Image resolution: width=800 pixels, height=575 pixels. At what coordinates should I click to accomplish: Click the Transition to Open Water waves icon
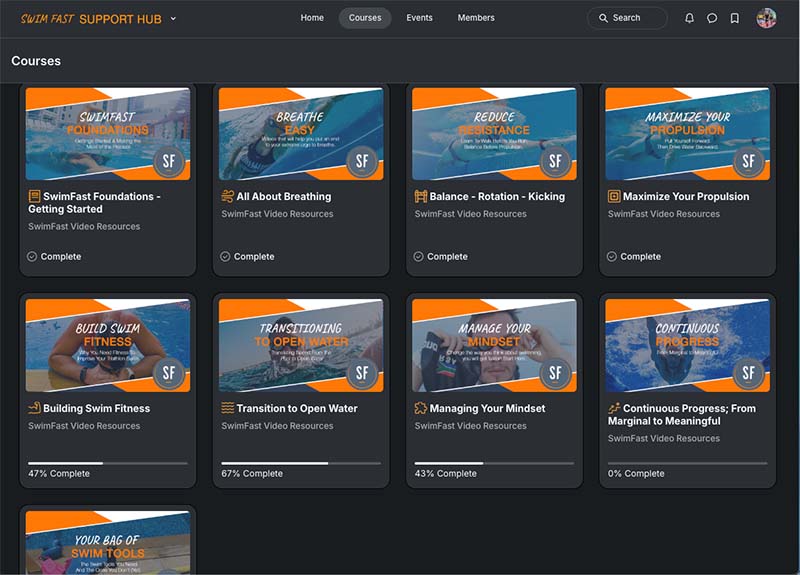[228, 408]
